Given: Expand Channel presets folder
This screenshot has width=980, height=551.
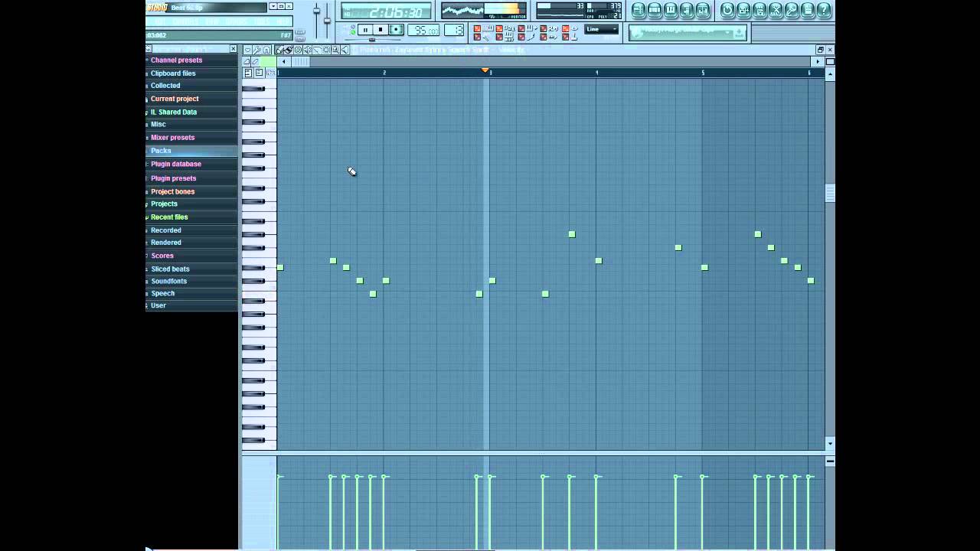Looking at the screenshot, I should 176,60.
